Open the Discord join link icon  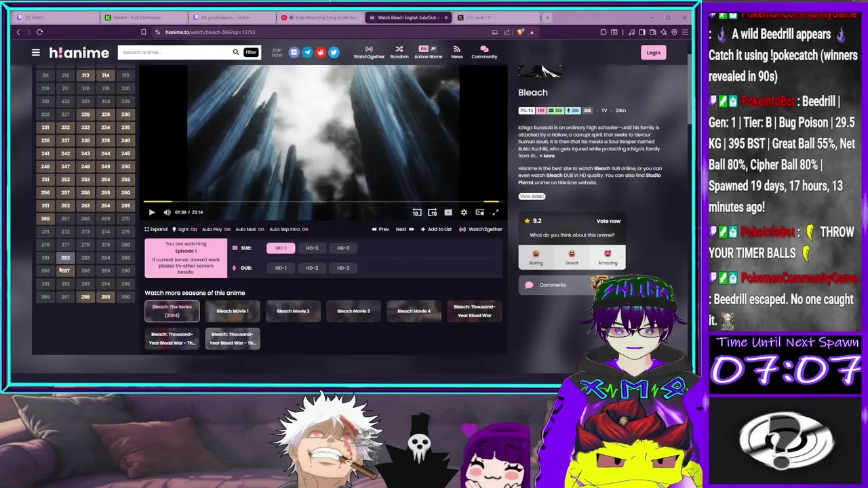(x=294, y=52)
